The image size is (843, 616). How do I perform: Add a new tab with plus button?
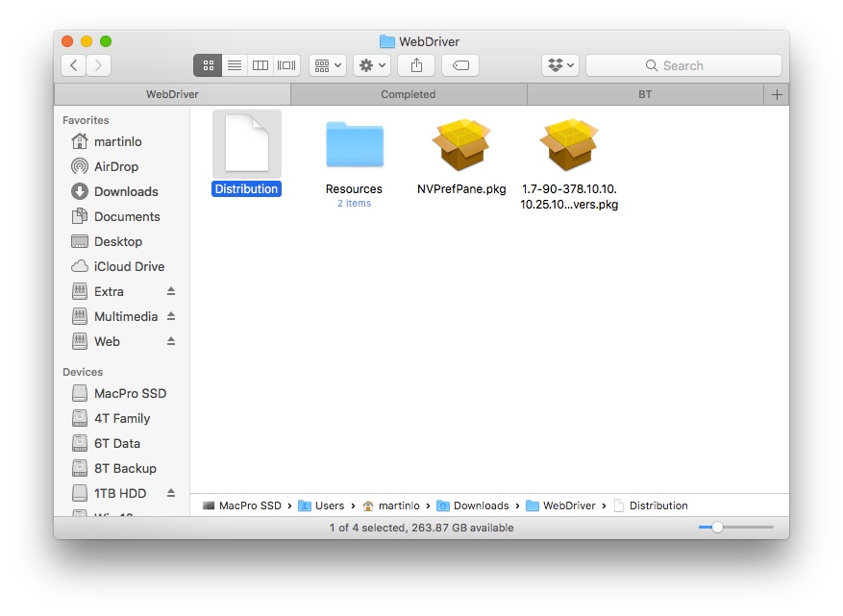tap(777, 94)
